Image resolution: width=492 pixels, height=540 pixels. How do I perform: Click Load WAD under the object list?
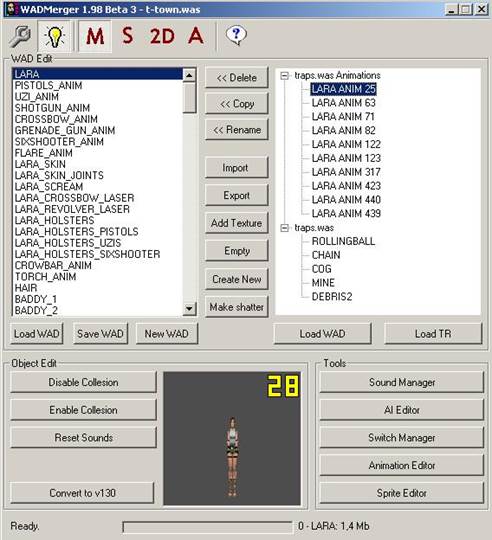[x=37, y=334]
